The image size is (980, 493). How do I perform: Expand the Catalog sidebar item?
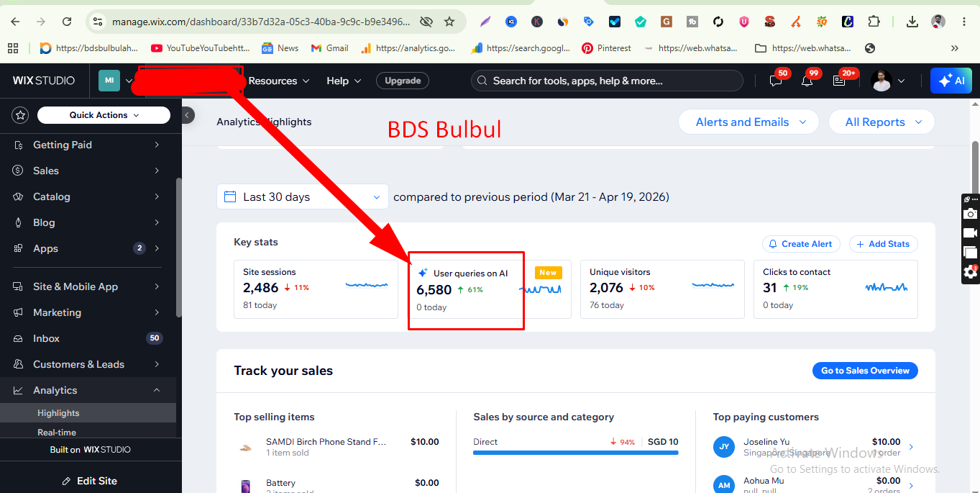point(88,196)
